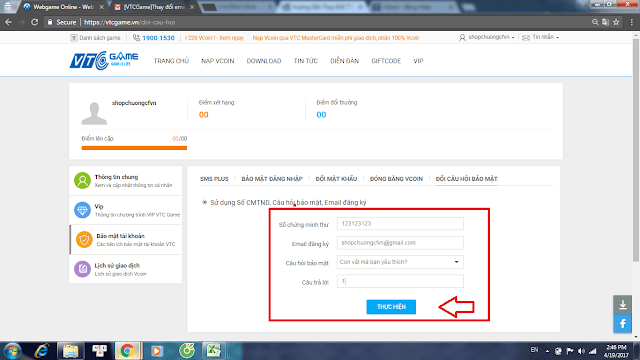Click shopchuongcfvn username in profile card
This screenshot has width=640, height=360.
click(x=134, y=103)
